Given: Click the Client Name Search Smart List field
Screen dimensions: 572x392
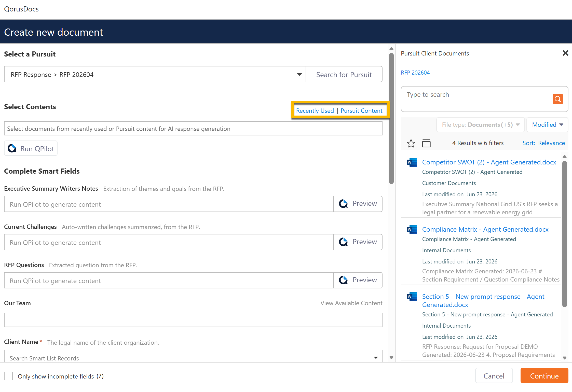Looking at the screenshot, I should click(x=193, y=356).
